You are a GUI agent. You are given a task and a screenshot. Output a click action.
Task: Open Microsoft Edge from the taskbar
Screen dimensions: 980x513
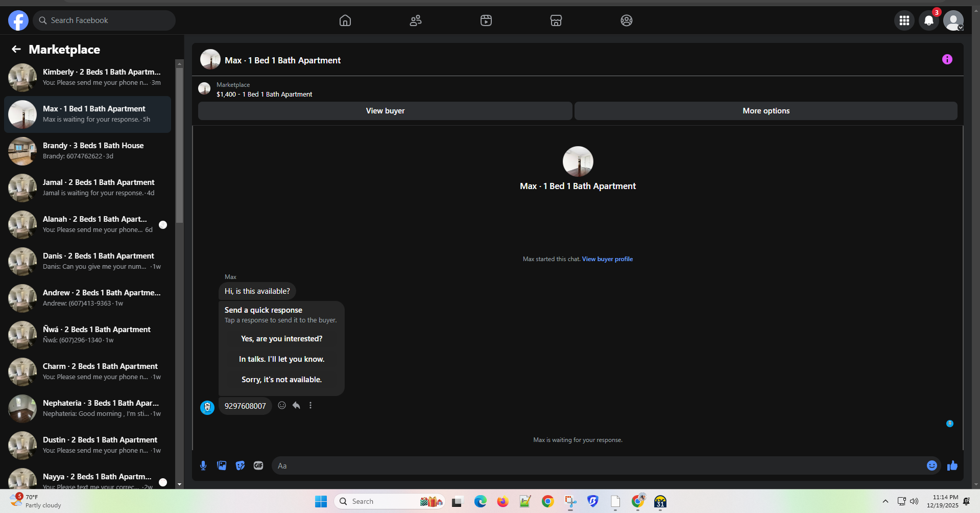point(481,502)
